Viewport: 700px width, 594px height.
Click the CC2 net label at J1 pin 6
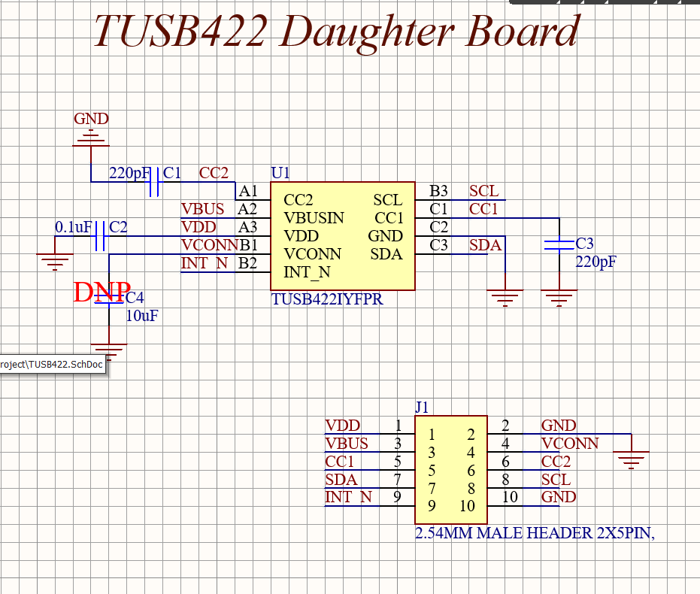click(556, 462)
